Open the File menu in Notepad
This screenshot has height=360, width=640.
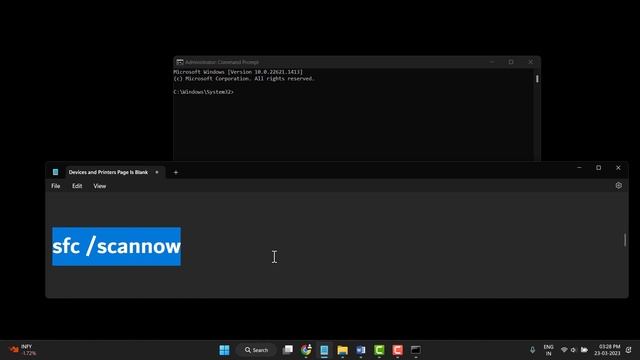tap(56, 186)
